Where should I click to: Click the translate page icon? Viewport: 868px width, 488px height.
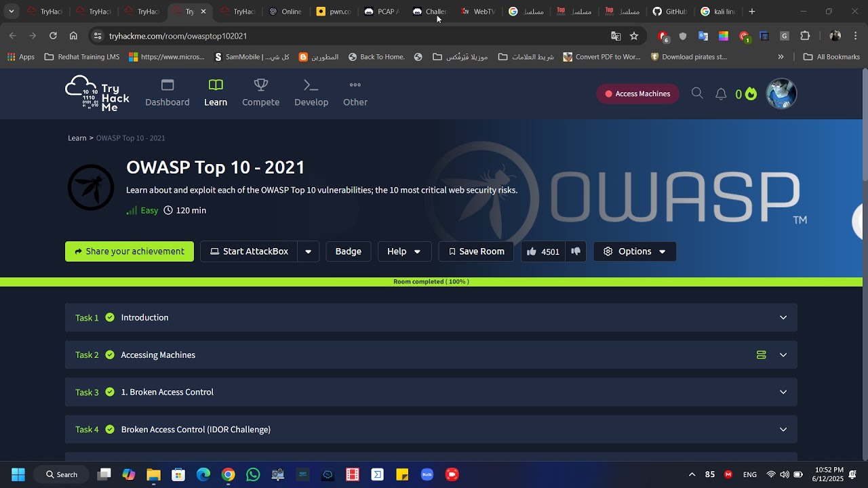click(616, 36)
